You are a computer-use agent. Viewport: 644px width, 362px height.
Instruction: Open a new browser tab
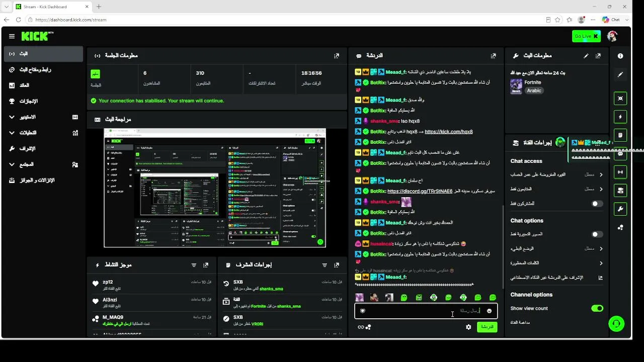click(99, 7)
